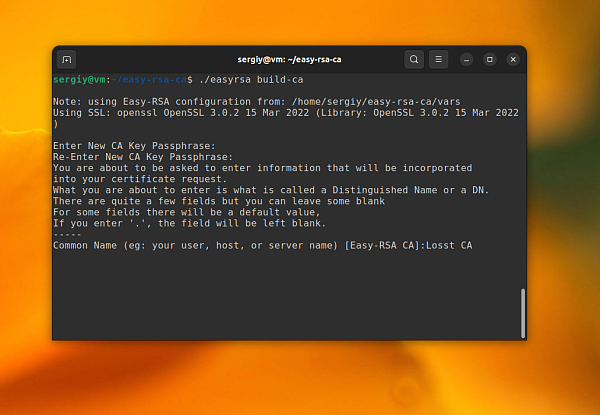Image resolution: width=600 pixels, height=415 pixels.
Task: Open a new terminal tab
Action: pos(67,60)
